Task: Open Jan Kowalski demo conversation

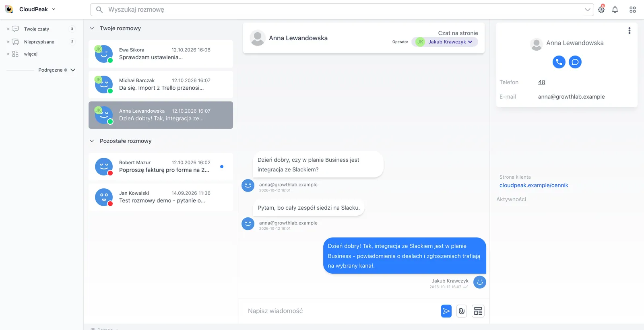Action: pos(161,197)
